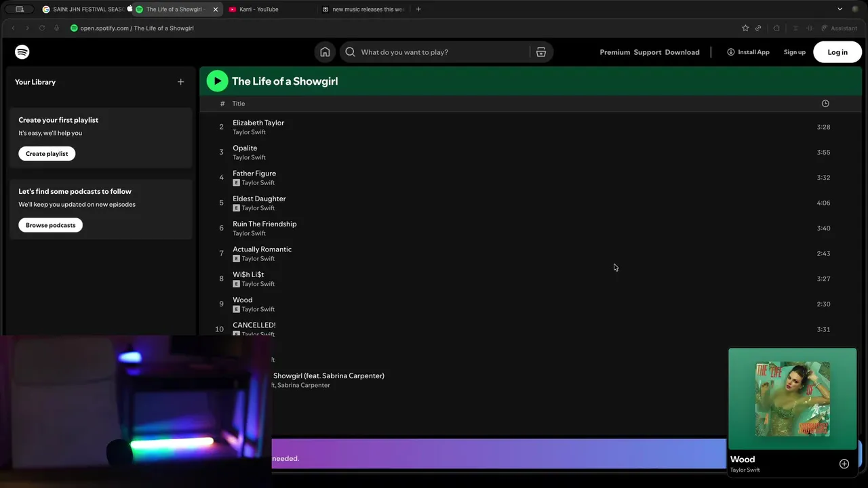Switch to new music releases tab

click(x=363, y=9)
